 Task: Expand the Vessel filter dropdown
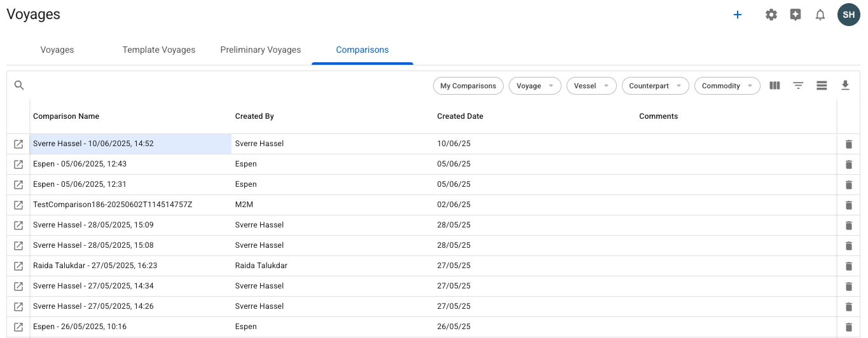click(x=591, y=86)
